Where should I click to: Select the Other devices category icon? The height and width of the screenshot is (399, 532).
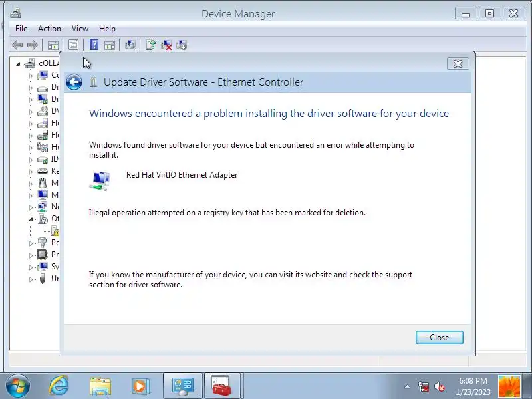pos(43,219)
